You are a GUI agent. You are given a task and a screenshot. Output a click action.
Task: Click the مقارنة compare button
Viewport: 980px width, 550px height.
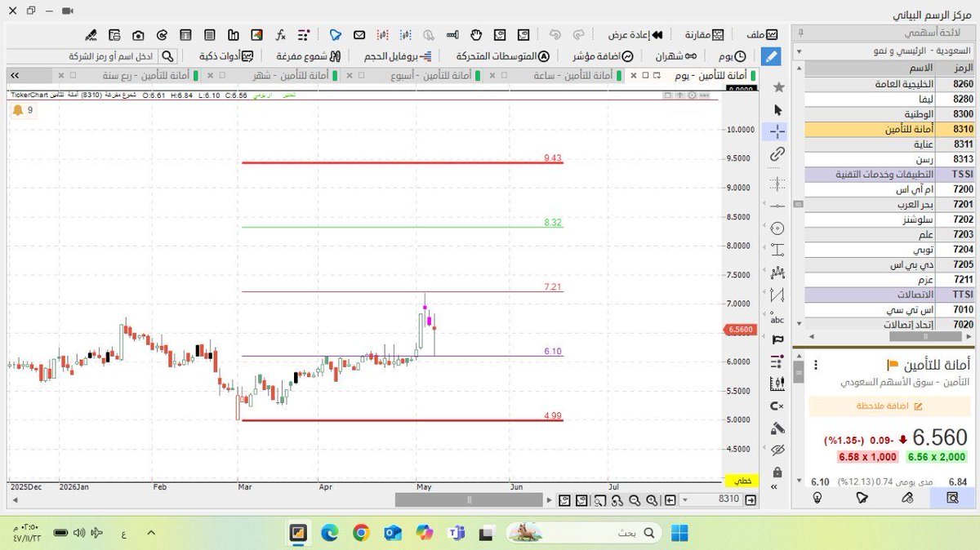705,35
